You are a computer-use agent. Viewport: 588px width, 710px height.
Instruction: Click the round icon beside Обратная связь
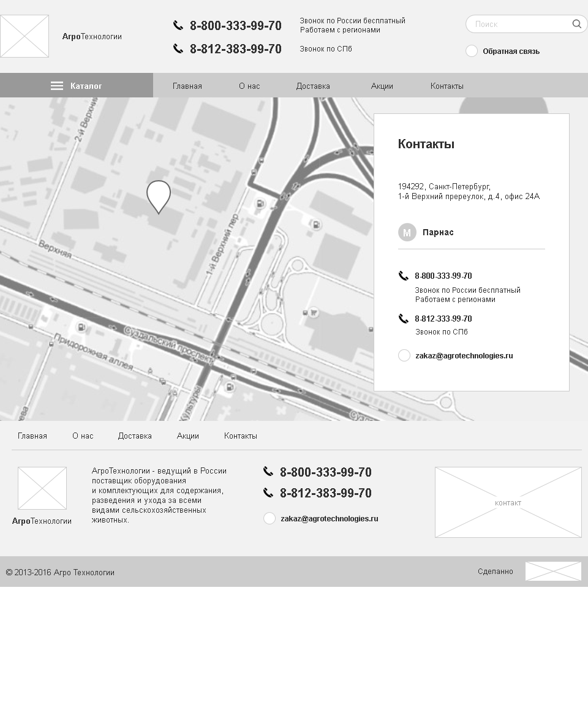coord(471,51)
